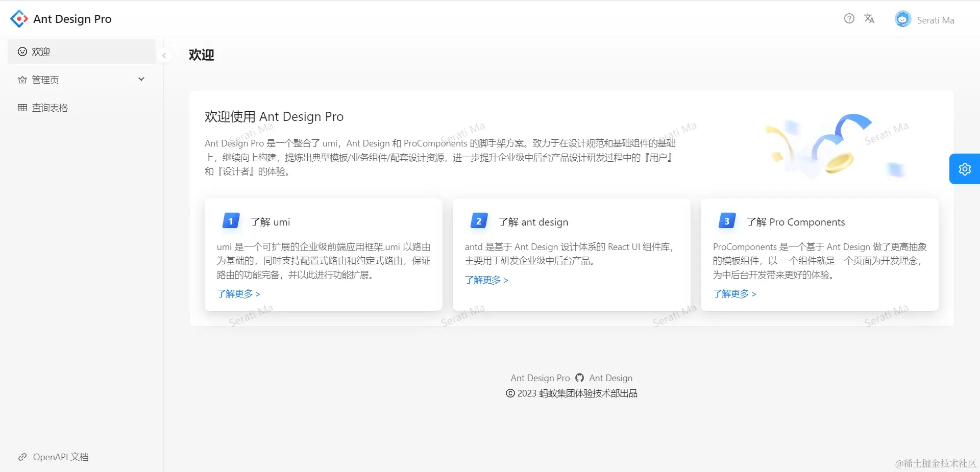Click the crown icon beside 管理页
The width and height of the screenshot is (980, 472).
pos(22,80)
